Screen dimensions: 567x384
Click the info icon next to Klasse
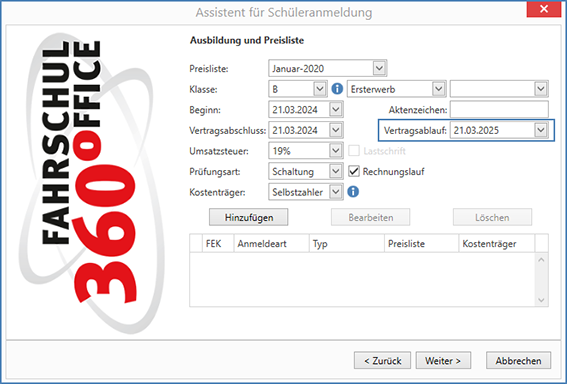[337, 89]
